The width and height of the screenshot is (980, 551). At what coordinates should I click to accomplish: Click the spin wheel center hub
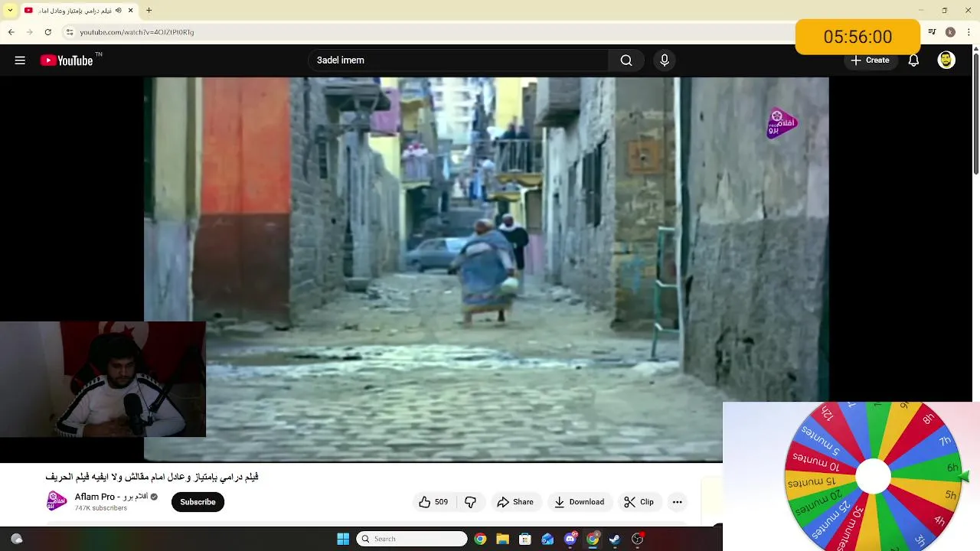[873, 477]
